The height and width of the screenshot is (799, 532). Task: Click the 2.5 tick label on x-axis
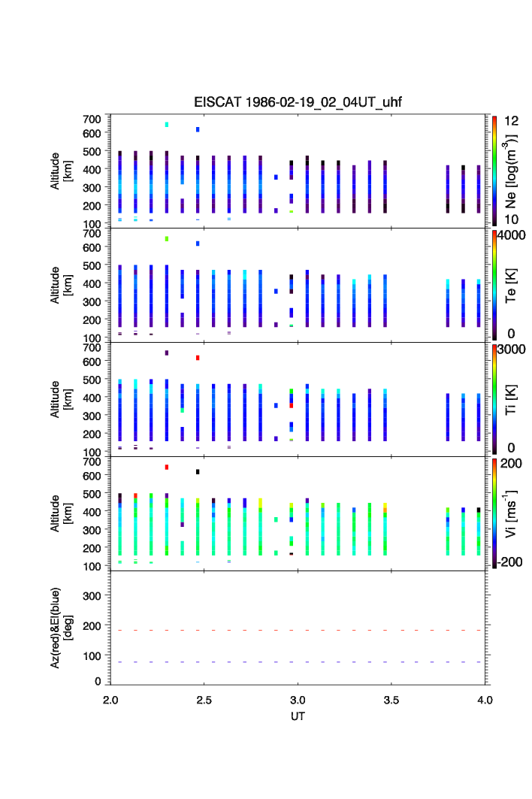(x=204, y=701)
